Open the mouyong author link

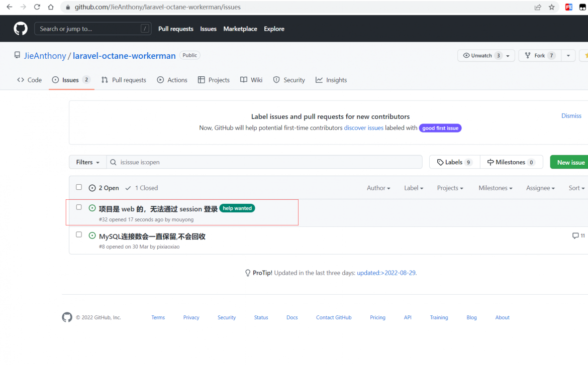[x=182, y=219]
